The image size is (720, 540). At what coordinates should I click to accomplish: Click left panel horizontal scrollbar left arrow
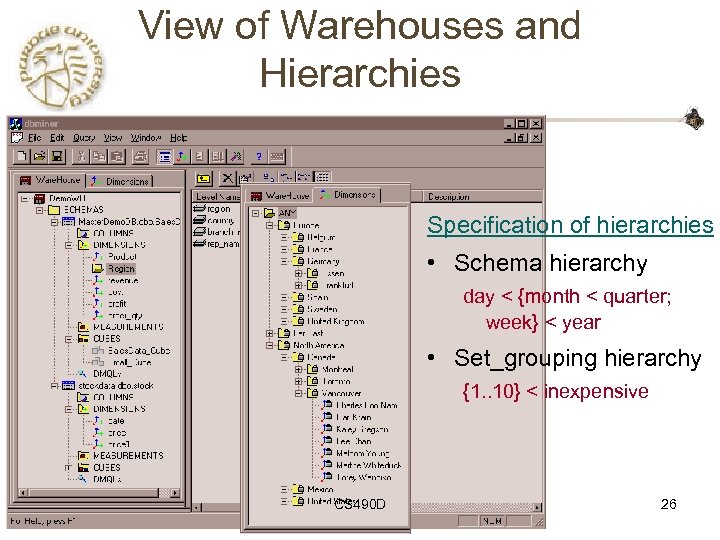23,493
